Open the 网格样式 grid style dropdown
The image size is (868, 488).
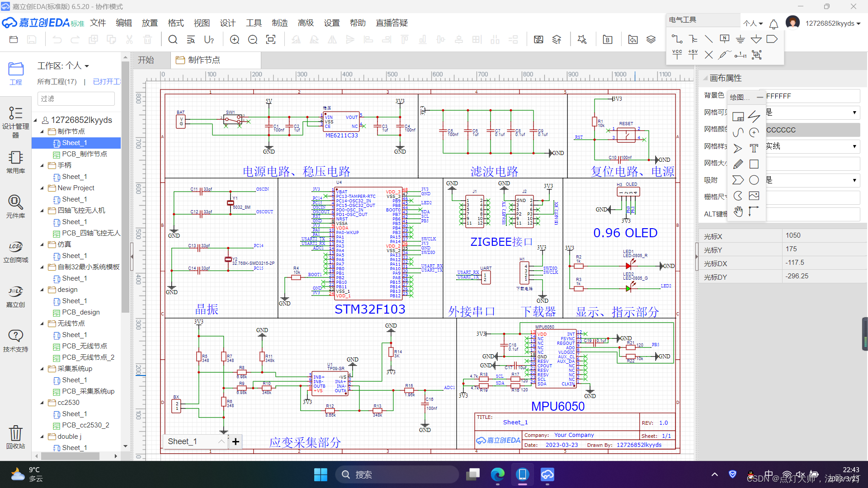854,146
